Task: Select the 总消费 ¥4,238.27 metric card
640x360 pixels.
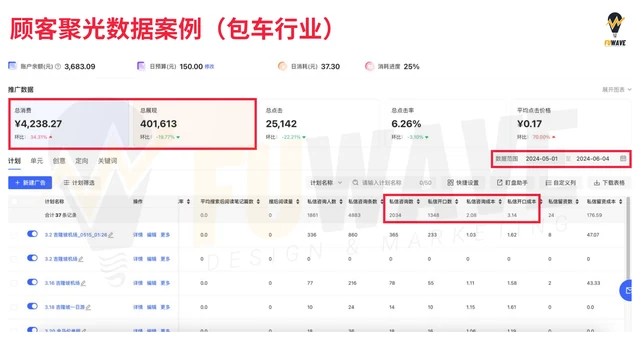Action: click(69, 124)
